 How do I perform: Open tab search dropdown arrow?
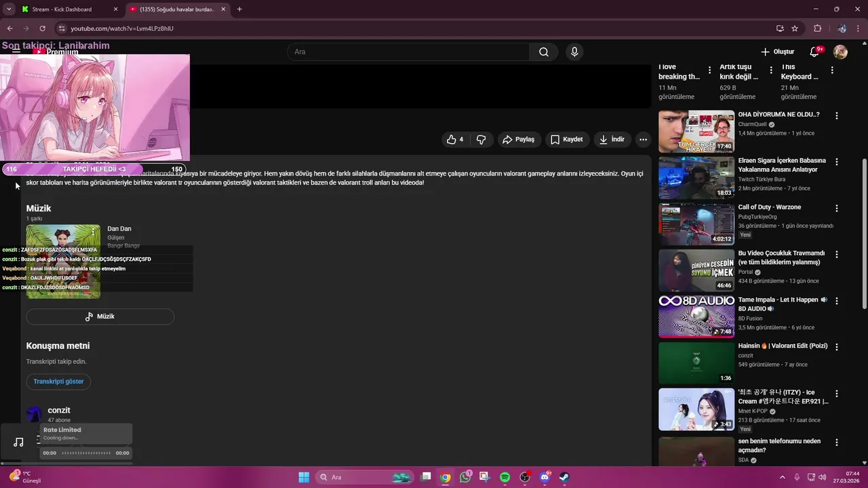(x=9, y=9)
